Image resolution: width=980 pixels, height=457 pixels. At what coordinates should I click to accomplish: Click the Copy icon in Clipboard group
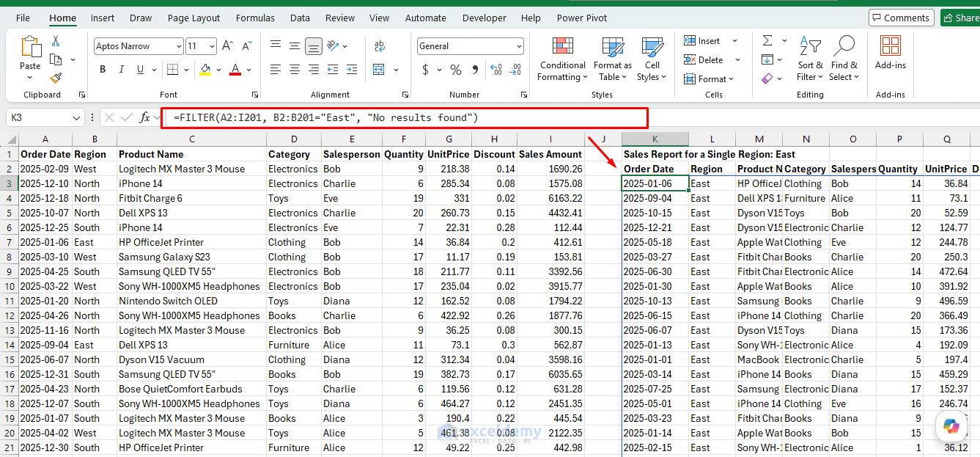coord(56,59)
